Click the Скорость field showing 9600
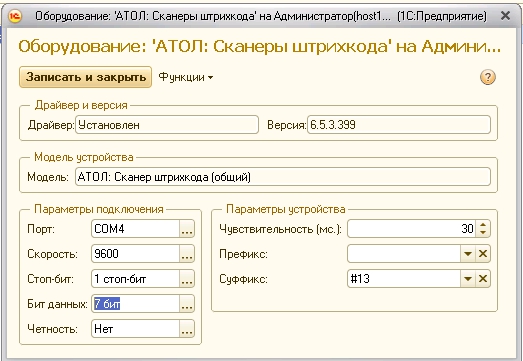 136,254
